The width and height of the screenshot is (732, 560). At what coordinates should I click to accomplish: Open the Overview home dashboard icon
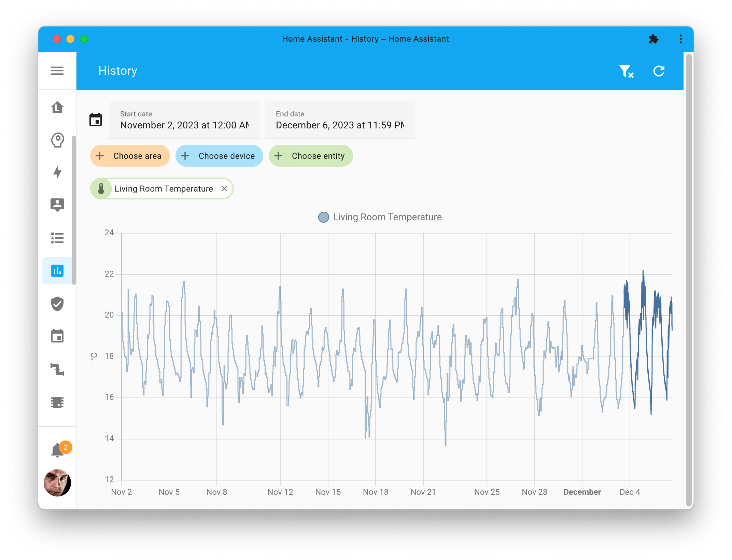click(x=57, y=107)
